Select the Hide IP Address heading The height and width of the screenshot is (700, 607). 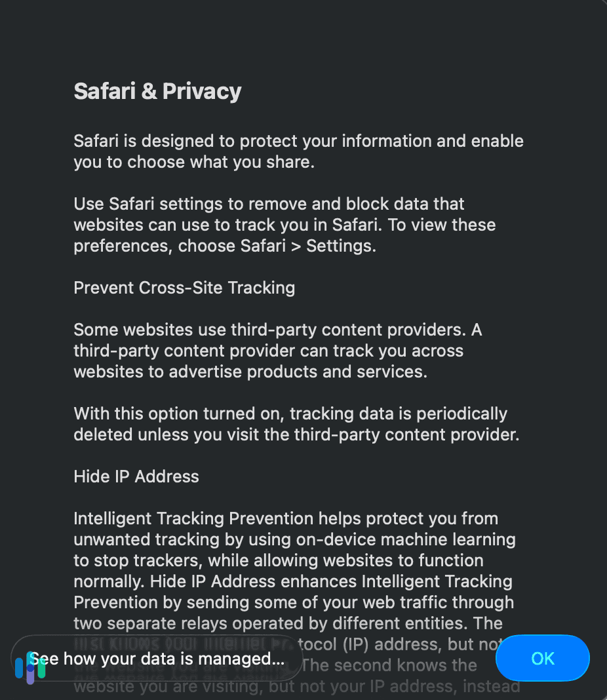click(136, 476)
